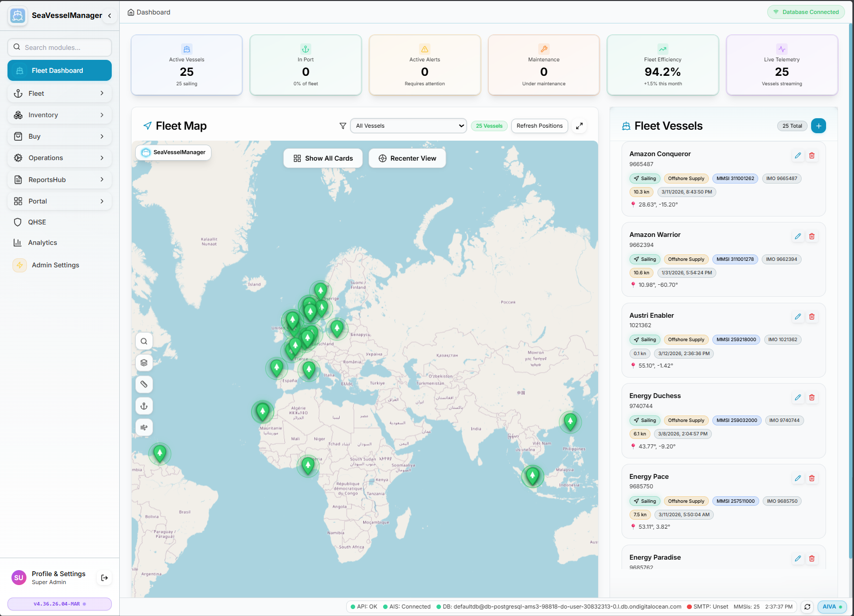Image resolution: width=854 pixels, height=616 pixels.
Task: Open the map layers selector
Action: 144,363
